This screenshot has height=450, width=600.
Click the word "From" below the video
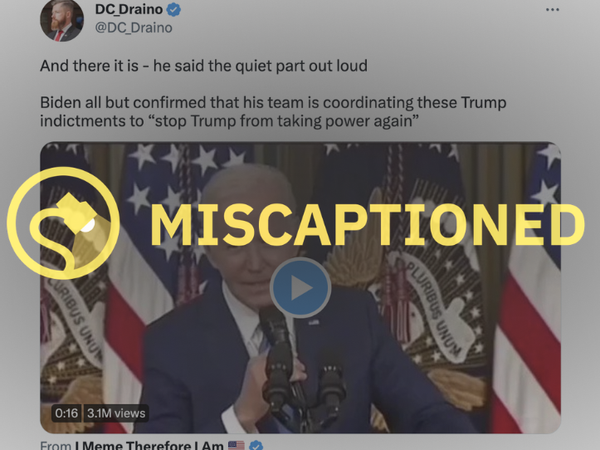tap(56, 445)
